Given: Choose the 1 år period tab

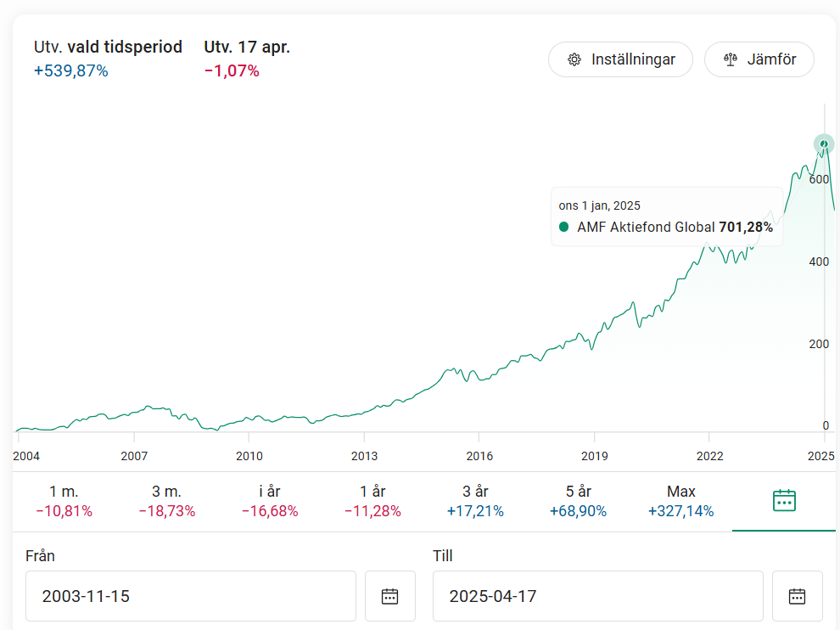Looking at the screenshot, I should (372, 501).
